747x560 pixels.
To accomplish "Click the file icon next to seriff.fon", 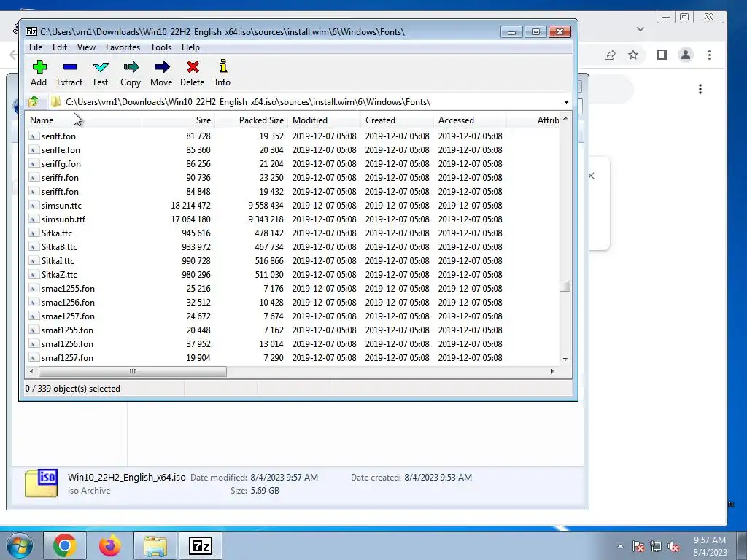I will click(x=34, y=136).
